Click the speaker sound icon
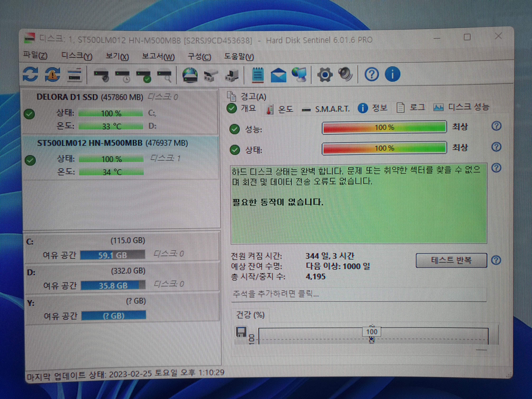The width and height of the screenshot is (532, 399). pos(345,74)
